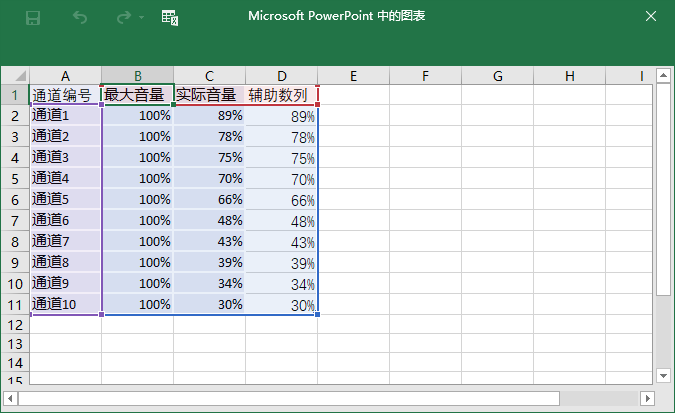Click the 最大音量 header cell
The width and height of the screenshot is (675, 413).
138,95
